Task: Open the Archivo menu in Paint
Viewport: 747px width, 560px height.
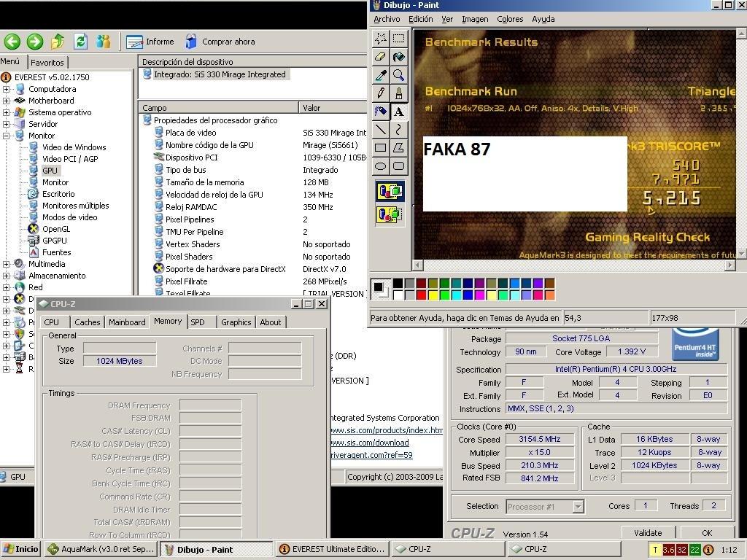Action: 387,19
